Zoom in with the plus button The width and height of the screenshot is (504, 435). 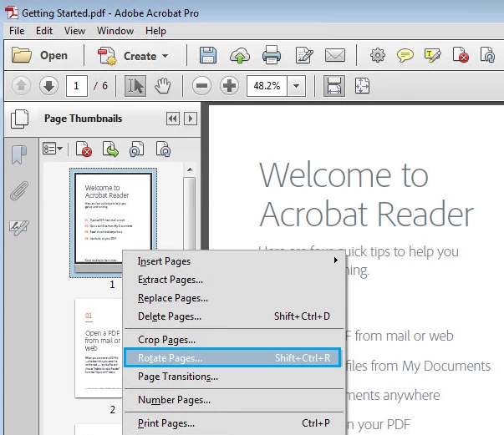click(x=229, y=86)
